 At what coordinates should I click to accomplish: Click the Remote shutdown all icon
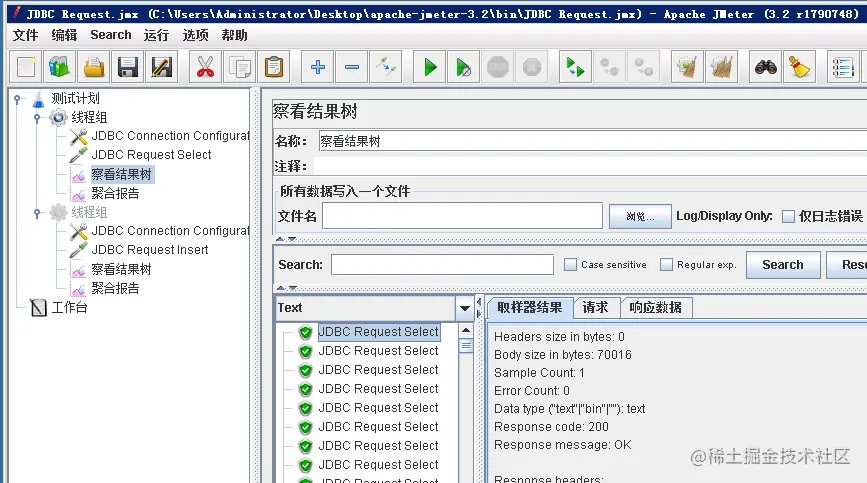pos(644,67)
